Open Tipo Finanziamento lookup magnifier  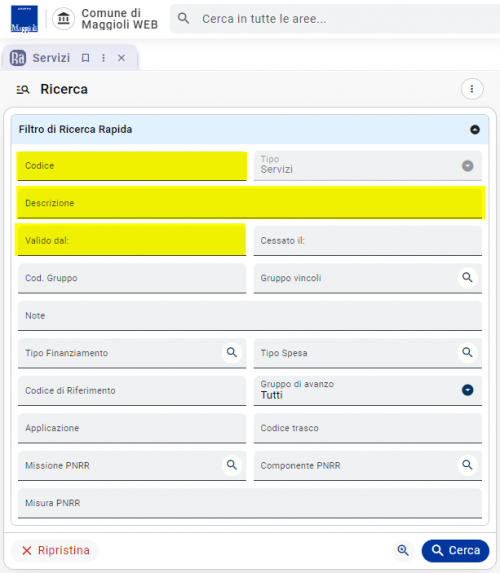coord(232,352)
